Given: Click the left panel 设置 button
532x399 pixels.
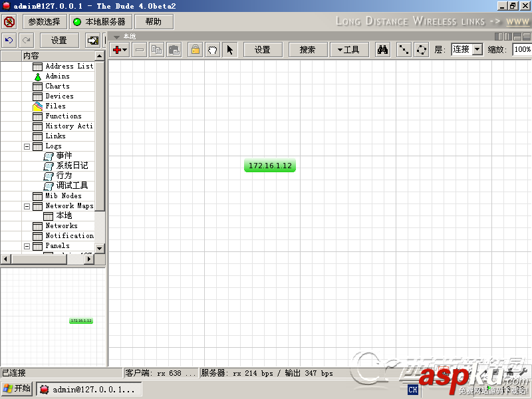Looking at the screenshot, I should (59, 41).
